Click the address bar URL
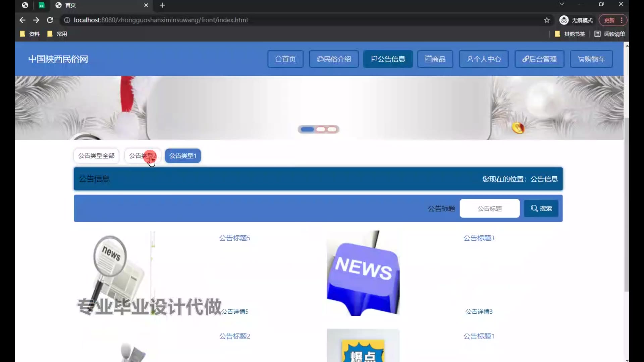The width and height of the screenshot is (644, 362). [161, 20]
